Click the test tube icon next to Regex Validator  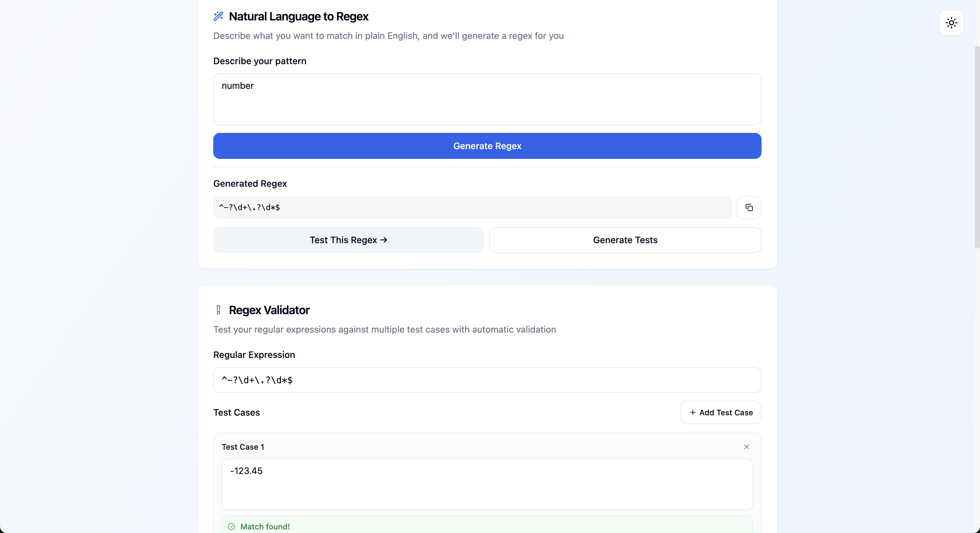point(218,310)
